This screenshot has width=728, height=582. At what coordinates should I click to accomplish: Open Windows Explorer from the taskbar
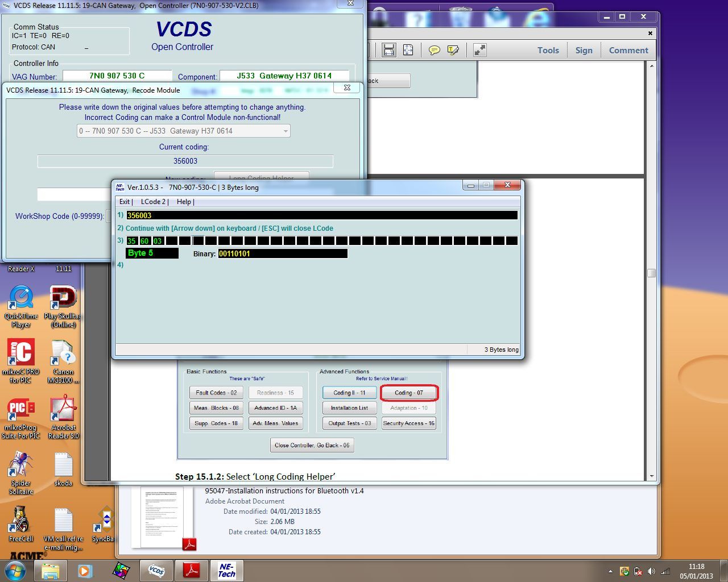click(x=51, y=571)
